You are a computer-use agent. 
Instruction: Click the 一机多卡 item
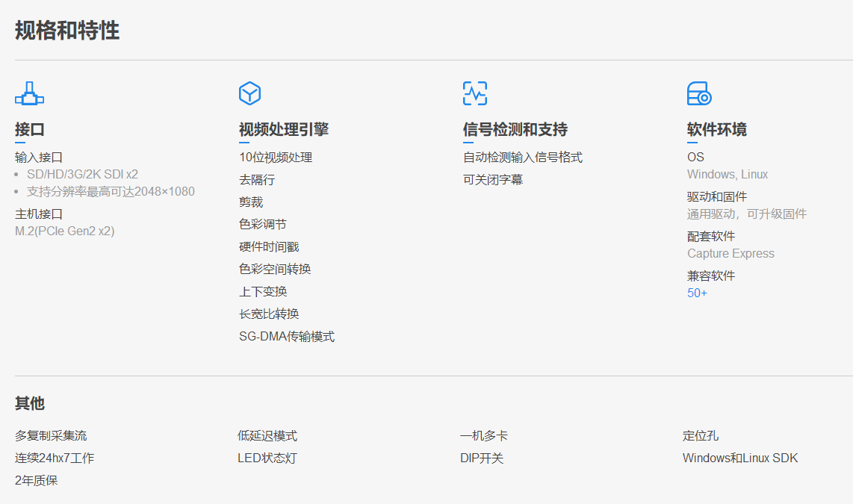[x=483, y=435]
